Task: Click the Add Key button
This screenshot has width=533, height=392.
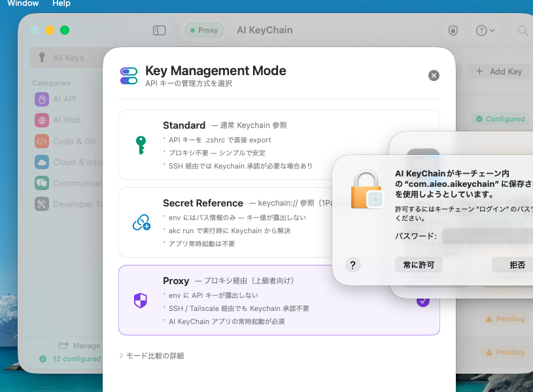Action: [498, 72]
